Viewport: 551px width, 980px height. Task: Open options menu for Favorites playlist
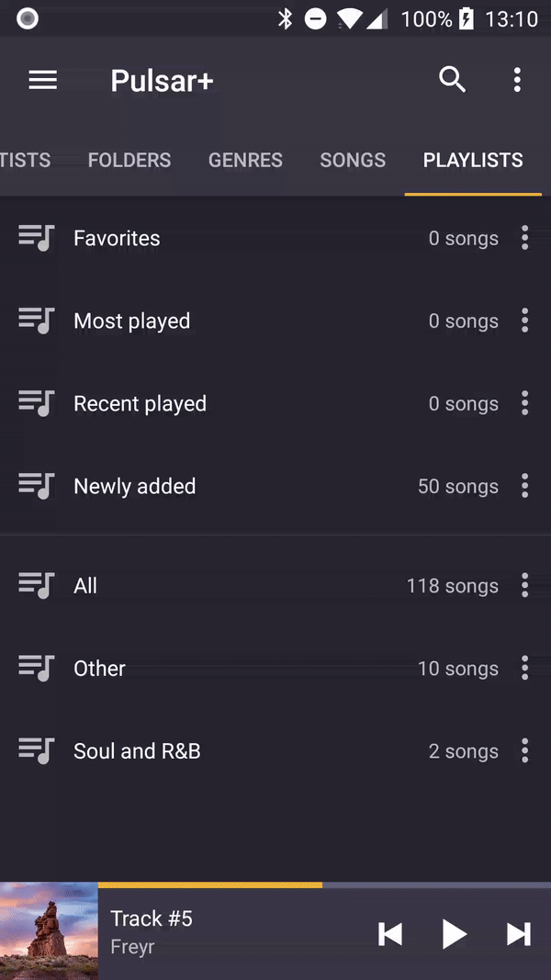point(524,238)
